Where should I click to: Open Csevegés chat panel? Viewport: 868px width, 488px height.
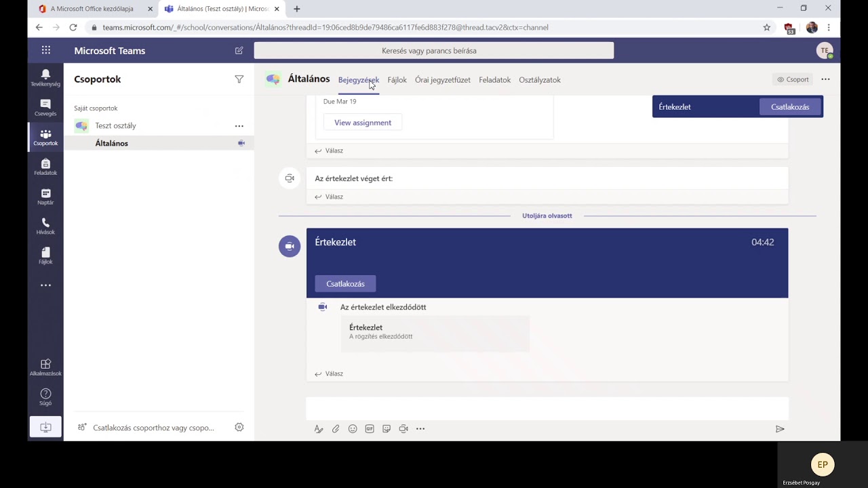click(45, 108)
